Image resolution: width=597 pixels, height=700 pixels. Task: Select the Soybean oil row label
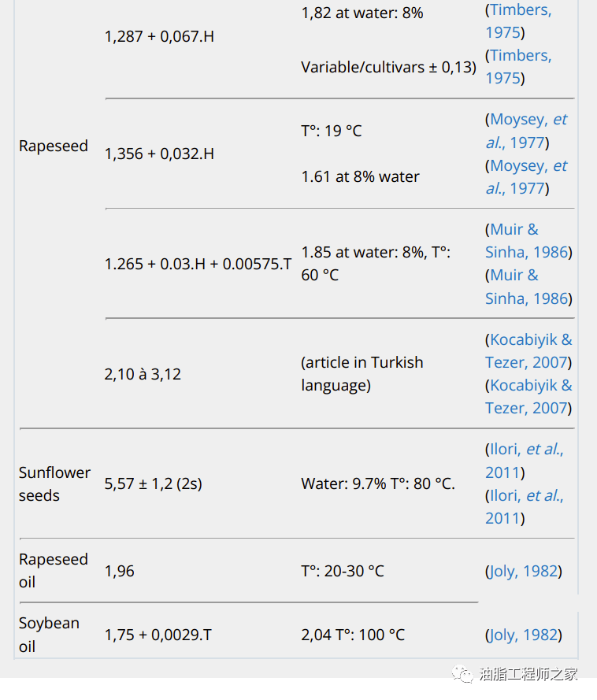pyautogui.click(x=49, y=635)
